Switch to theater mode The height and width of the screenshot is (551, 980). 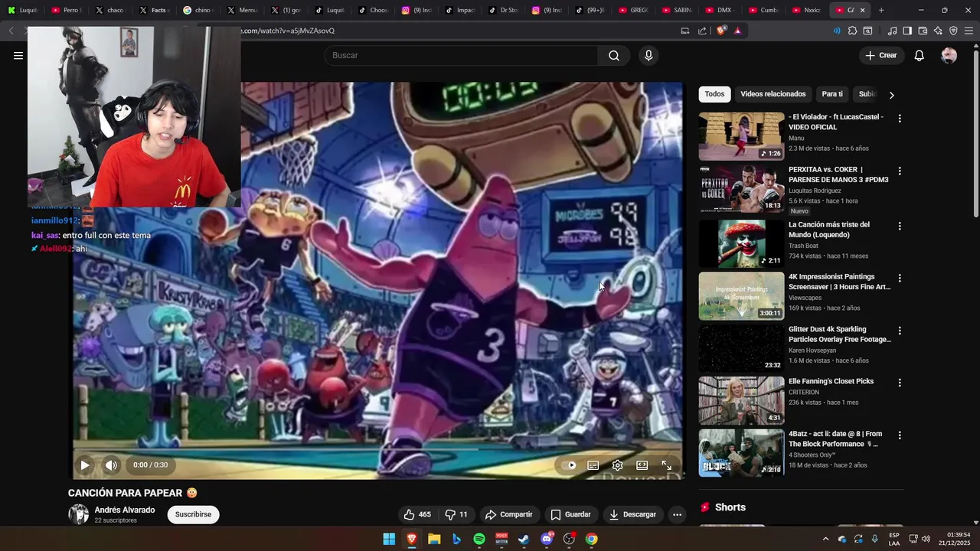pyautogui.click(x=642, y=465)
